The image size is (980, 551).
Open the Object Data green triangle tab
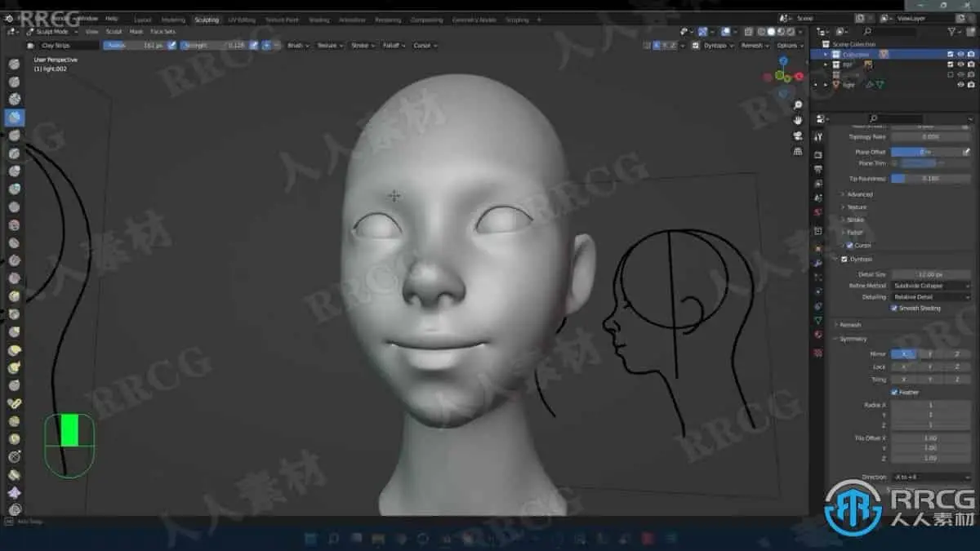(x=818, y=320)
